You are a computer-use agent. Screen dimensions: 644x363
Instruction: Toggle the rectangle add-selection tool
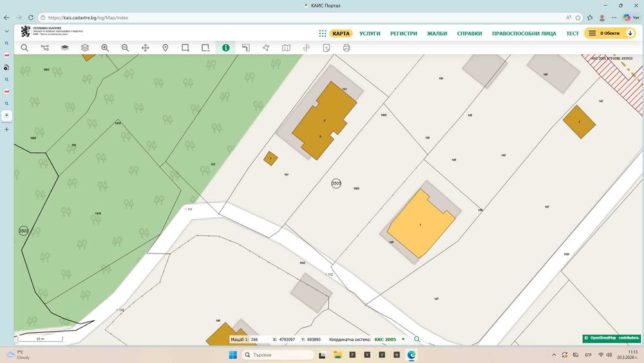[x=185, y=48]
